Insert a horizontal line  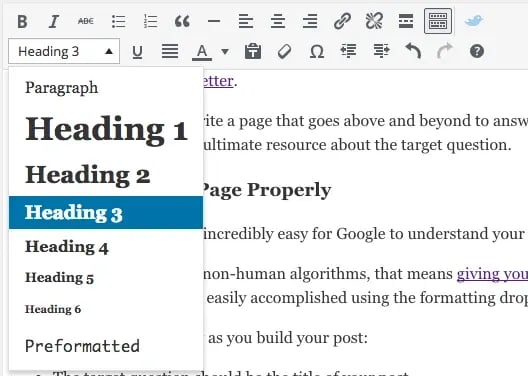[214, 21]
